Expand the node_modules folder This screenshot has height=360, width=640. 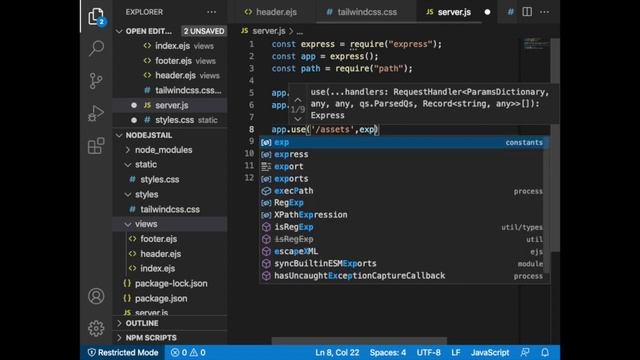[x=163, y=150]
